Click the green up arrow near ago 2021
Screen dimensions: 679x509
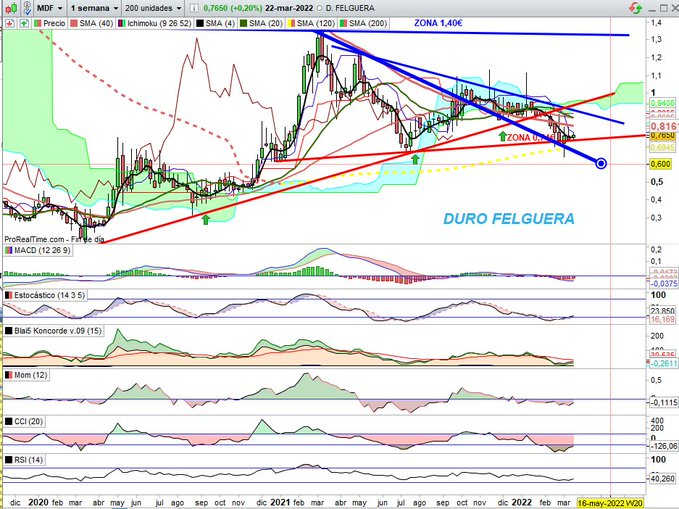tap(415, 159)
